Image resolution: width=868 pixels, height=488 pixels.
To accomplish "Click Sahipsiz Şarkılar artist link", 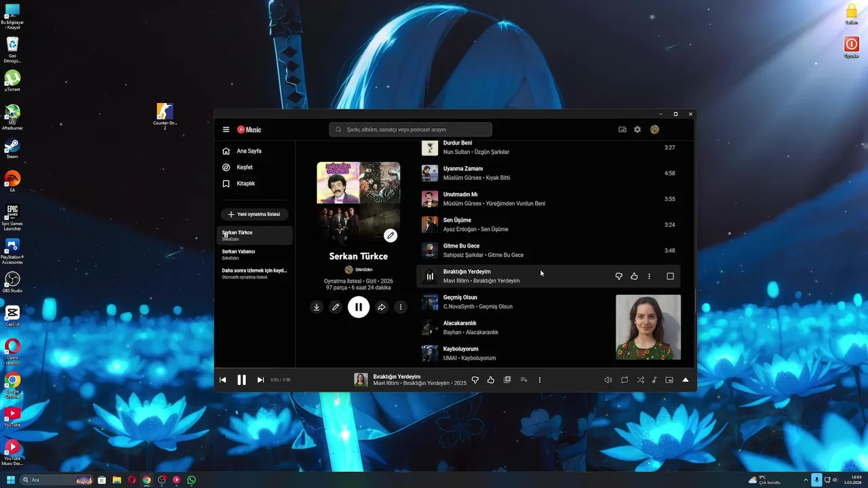I will [464, 255].
